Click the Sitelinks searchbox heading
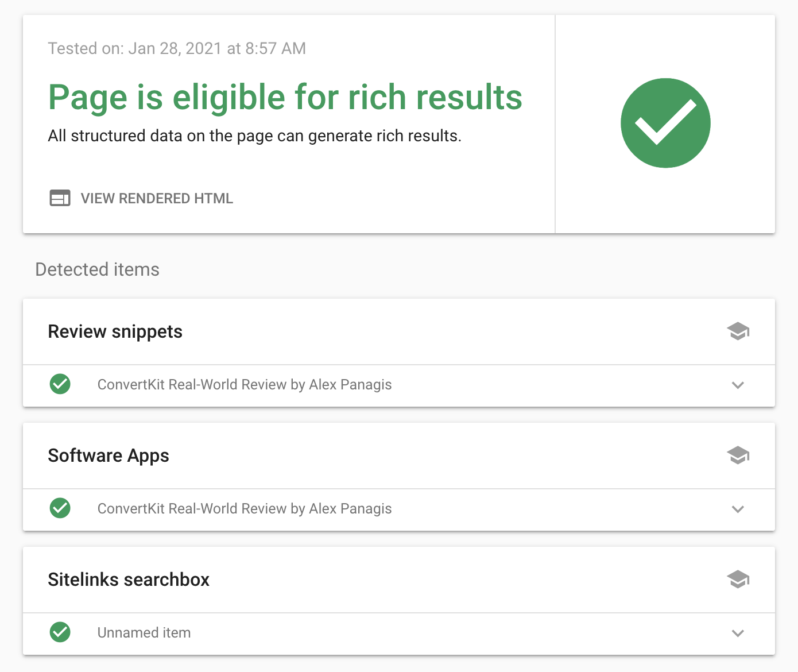Image resolution: width=798 pixels, height=672 pixels. click(x=129, y=580)
